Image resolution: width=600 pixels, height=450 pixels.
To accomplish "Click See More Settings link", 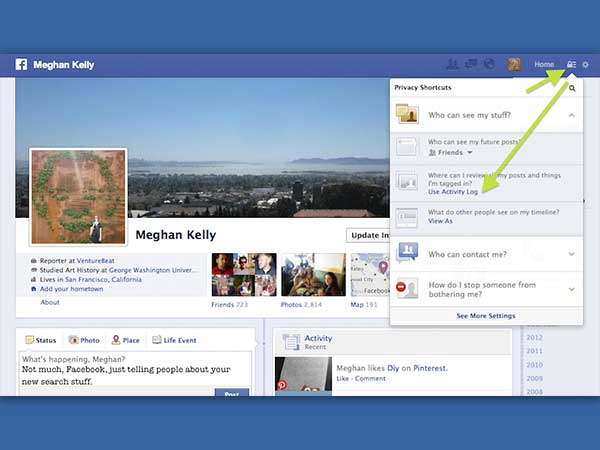I will pyautogui.click(x=486, y=316).
